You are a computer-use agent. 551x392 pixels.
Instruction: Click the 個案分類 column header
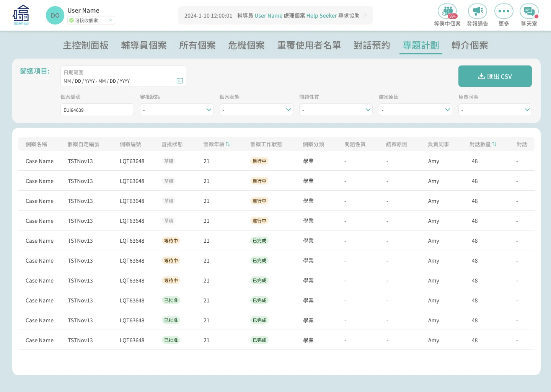click(x=313, y=144)
